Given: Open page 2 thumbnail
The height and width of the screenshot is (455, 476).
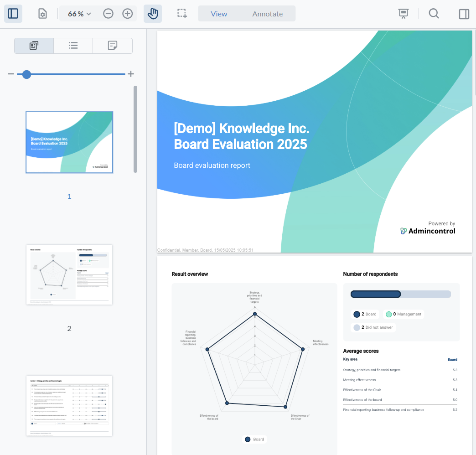Looking at the screenshot, I should point(69,274).
